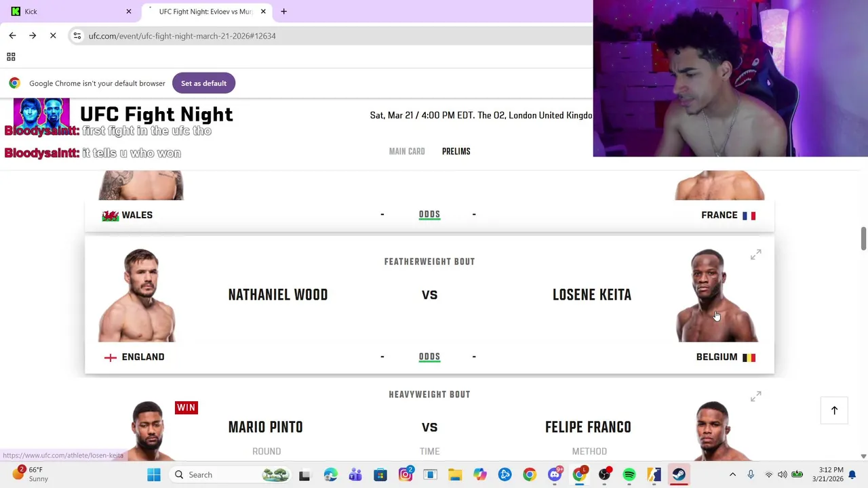Open volume control in system tray
This screenshot has width=868, height=488.
coord(783,474)
